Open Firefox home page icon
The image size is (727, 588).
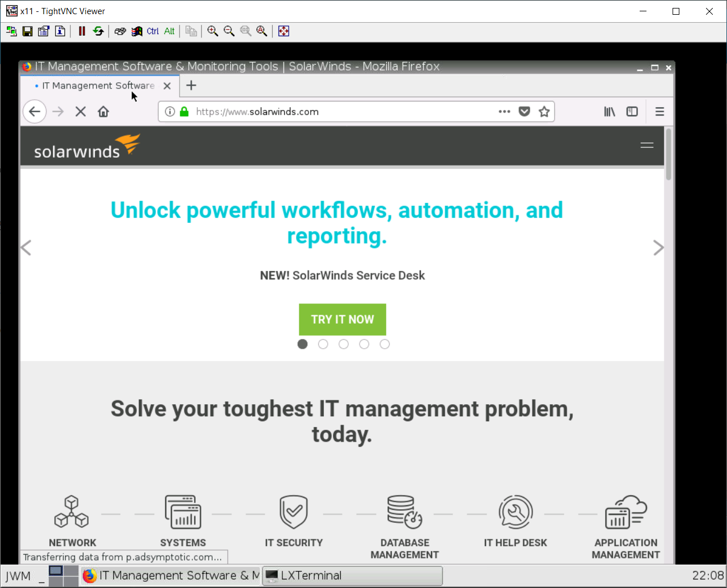103,112
